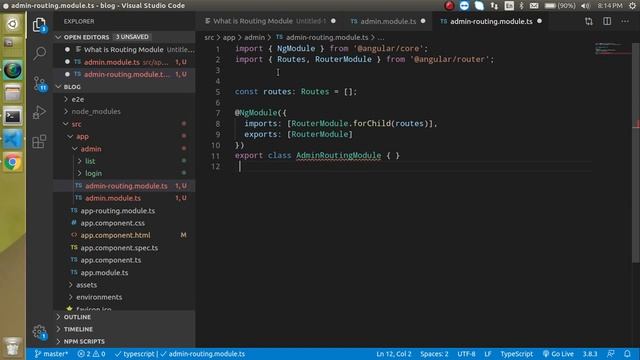The width and height of the screenshot is (640, 360).
Task: Select the admin-routing.module.ts tab
Action: pyautogui.click(x=491, y=21)
